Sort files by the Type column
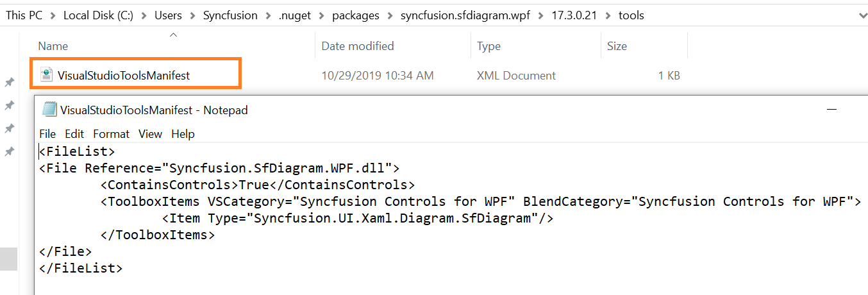The height and width of the screenshot is (295, 868). [489, 46]
